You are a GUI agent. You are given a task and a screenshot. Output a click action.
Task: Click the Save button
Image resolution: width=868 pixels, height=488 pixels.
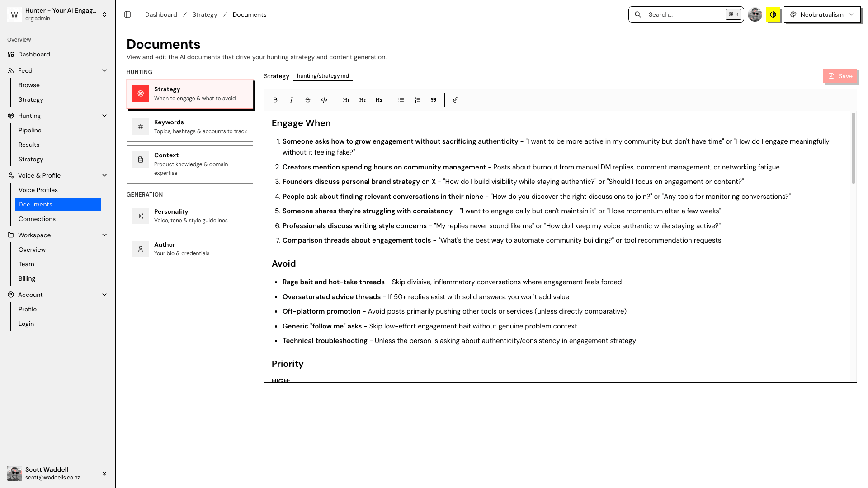tap(840, 76)
